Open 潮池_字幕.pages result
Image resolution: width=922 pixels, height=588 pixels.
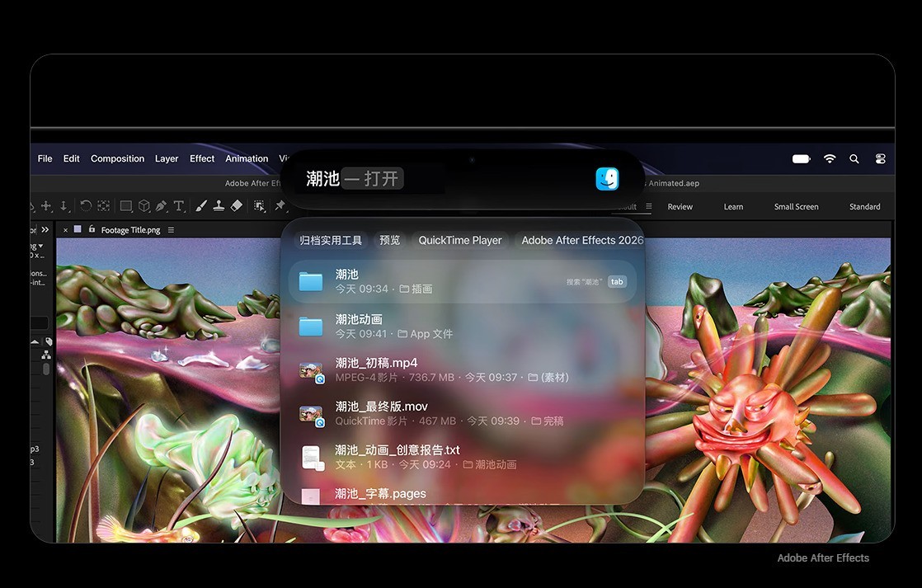click(x=463, y=494)
